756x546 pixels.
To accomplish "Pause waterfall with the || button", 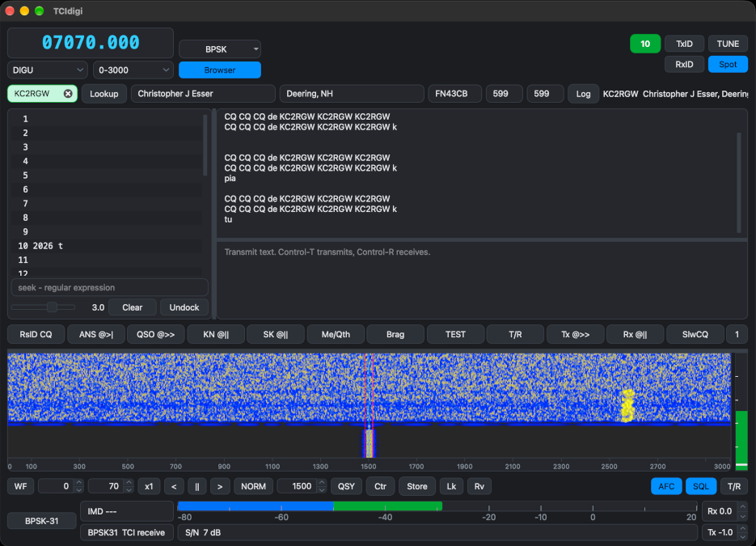I will (x=196, y=486).
